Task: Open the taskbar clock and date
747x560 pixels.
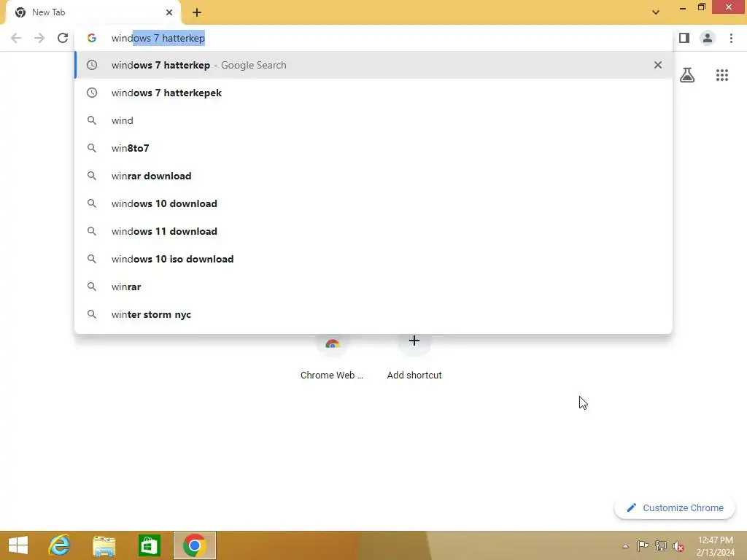Action: click(x=715, y=546)
